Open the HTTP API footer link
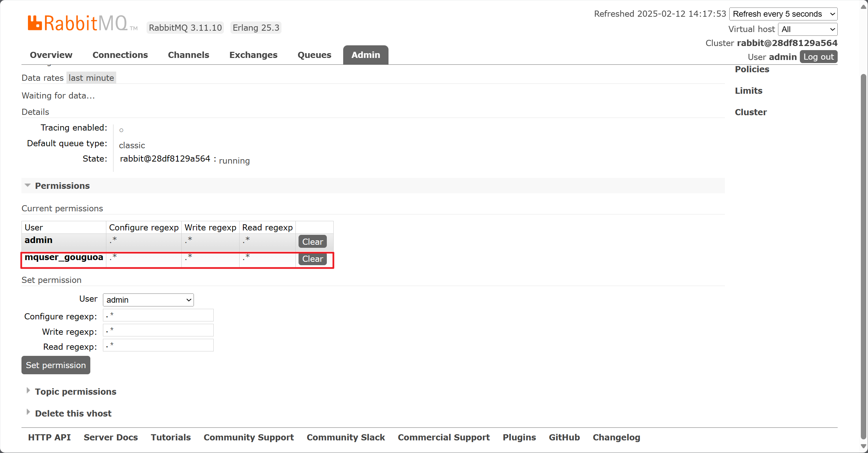The image size is (868, 453). (49, 437)
